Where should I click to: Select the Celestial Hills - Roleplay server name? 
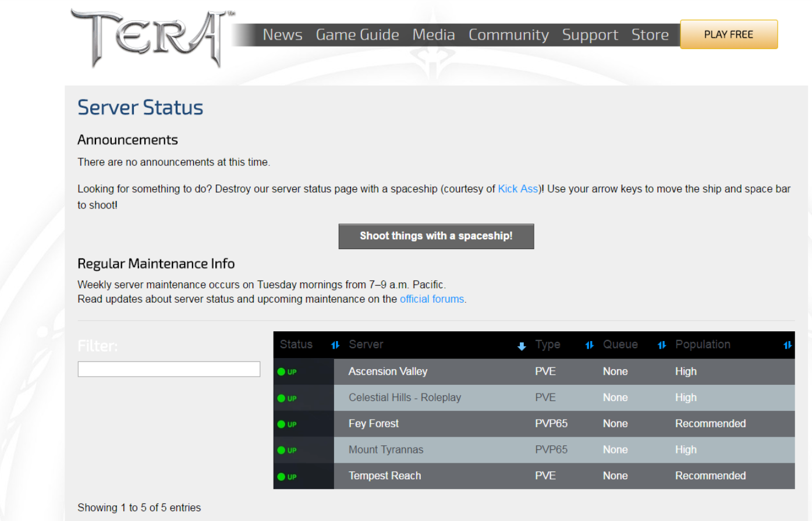pos(405,398)
